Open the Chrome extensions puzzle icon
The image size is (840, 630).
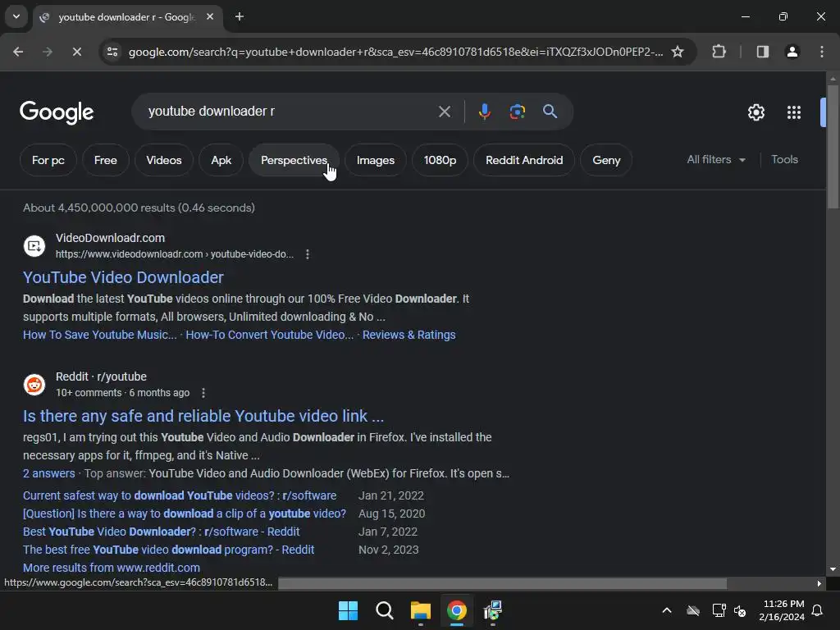click(719, 52)
